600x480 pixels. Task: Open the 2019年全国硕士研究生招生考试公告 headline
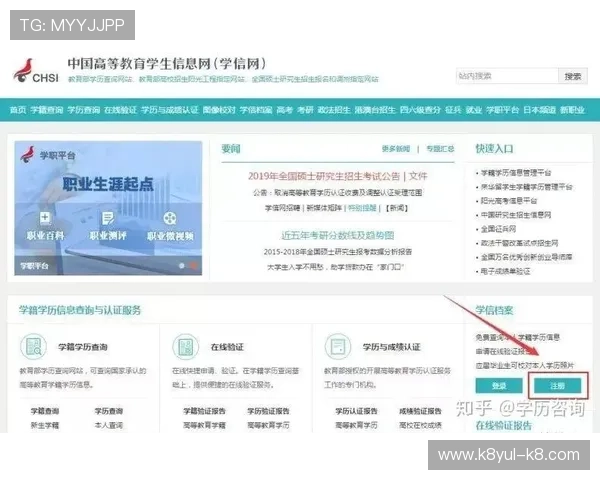click(324, 176)
